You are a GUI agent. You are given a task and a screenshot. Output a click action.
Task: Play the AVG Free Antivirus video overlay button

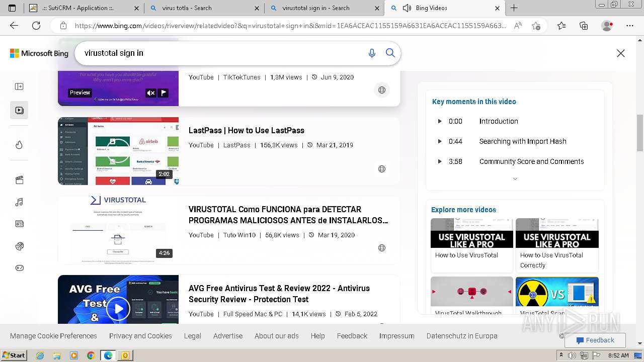pyautogui.click(x=118, y=309)
